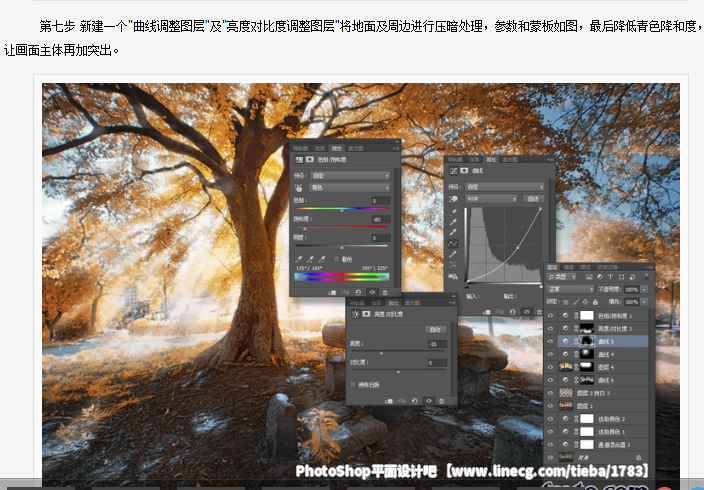The image size is (704, 490).
Task: Hide the 色相/饱和度 1 layer eye
Action: [x=550, y=316]
